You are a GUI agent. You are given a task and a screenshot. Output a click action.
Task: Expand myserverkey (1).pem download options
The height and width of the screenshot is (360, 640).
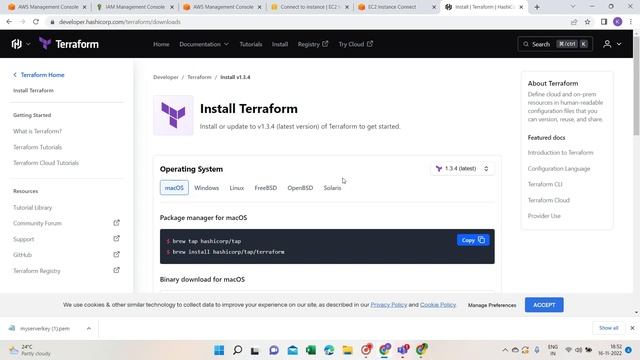(x=89, y=328)
